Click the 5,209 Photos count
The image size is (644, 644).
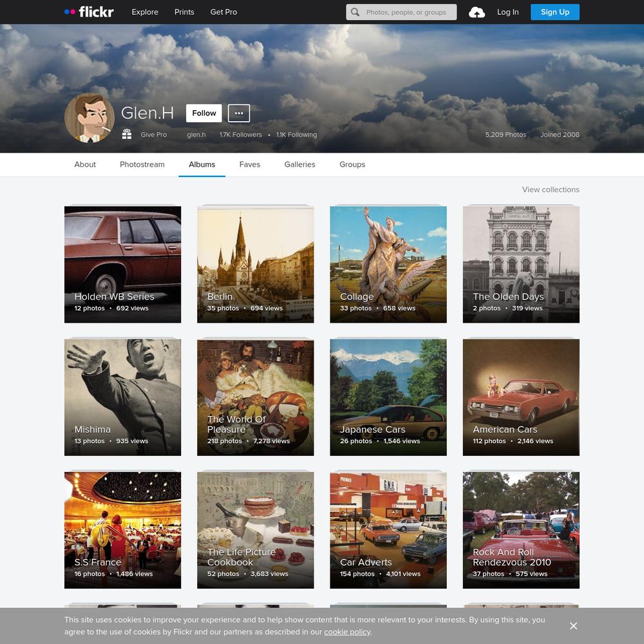(x=505, y=135)
